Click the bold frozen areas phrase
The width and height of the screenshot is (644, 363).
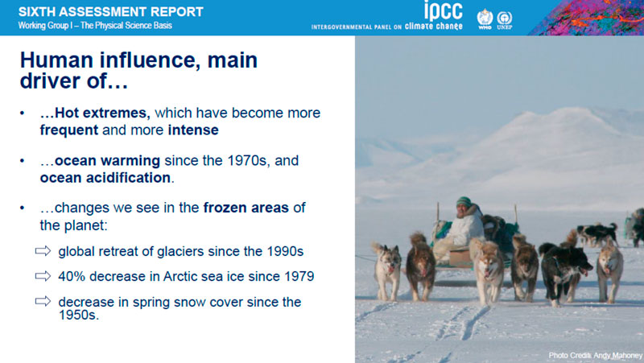246,208
